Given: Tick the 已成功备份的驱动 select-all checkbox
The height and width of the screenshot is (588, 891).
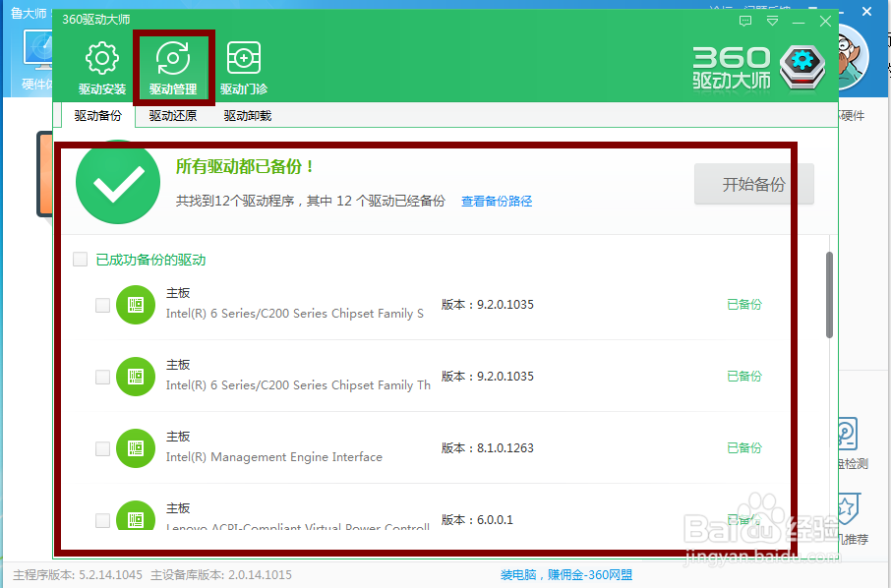Looking at the screenshot, I should point(80,260).
